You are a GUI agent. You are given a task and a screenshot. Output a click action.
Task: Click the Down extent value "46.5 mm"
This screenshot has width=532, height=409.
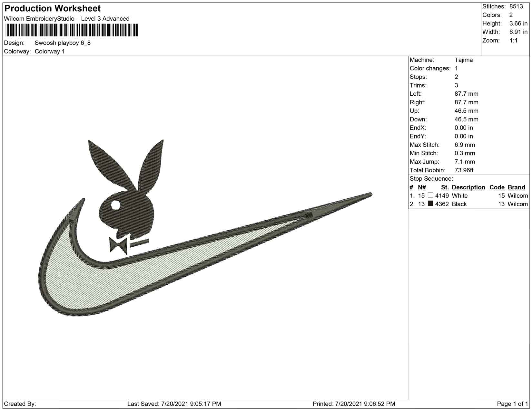pos(467,119)
